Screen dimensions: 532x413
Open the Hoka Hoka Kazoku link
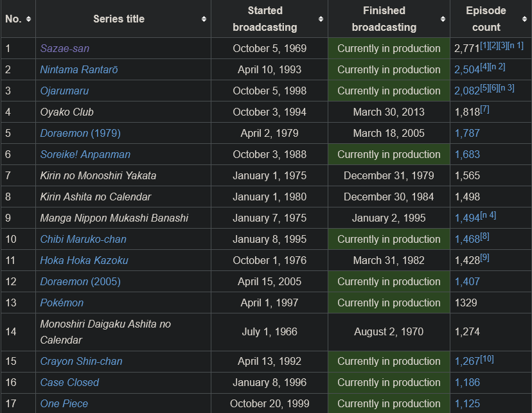point(84,260)
